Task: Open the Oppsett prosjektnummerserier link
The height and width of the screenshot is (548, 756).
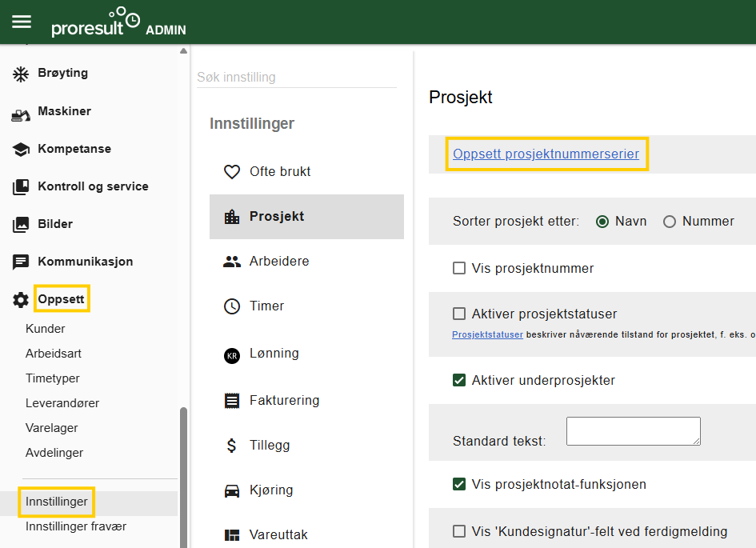Action: 546,154
